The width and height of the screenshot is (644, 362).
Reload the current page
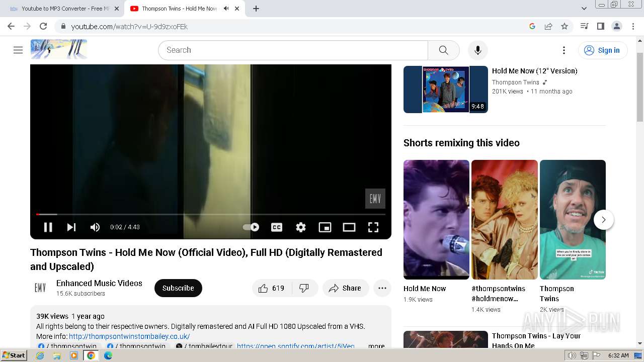[43, 26]
